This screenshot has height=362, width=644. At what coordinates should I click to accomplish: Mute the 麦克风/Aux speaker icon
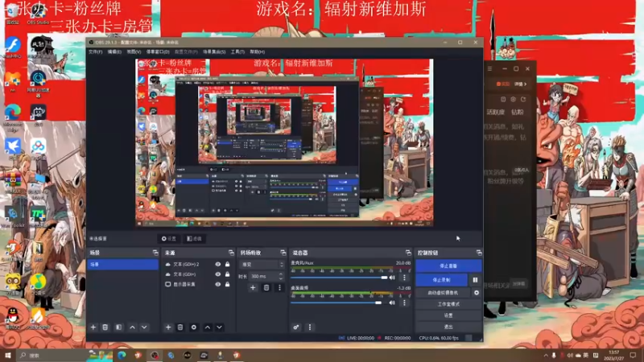392,278
